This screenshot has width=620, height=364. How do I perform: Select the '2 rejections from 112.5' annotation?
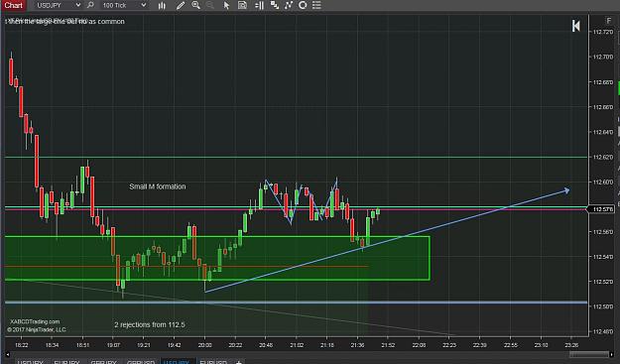coord(150,325)
